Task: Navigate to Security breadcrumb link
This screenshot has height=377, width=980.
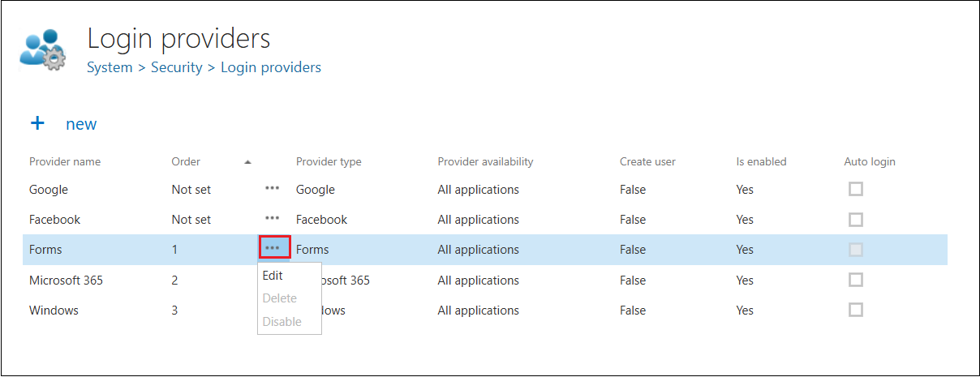Action: [176, 67]
